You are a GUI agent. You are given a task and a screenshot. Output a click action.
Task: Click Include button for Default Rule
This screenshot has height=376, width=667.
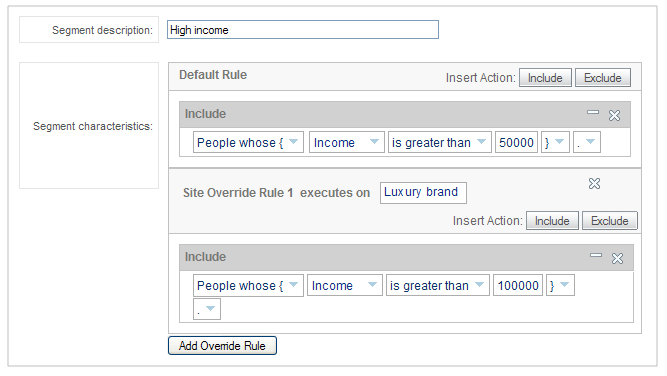pyautogui.click(x=545, y=78)
